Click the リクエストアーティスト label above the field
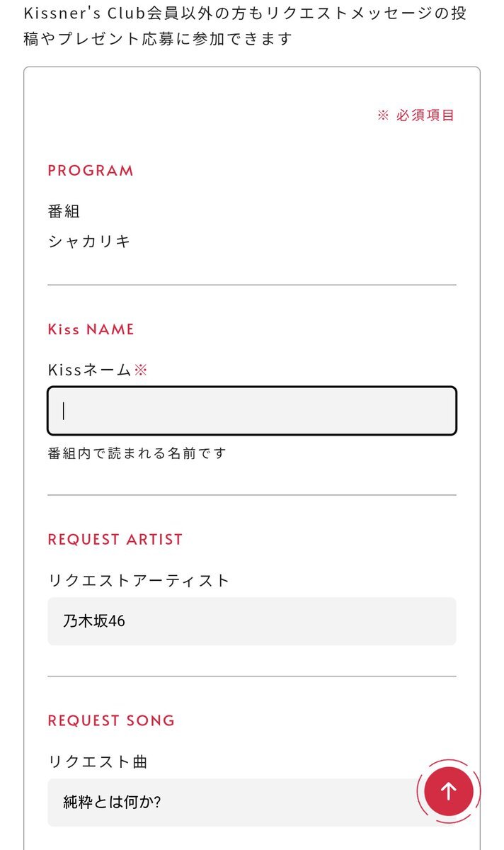This screenshot has width=504, height=850. coord(139,580)
